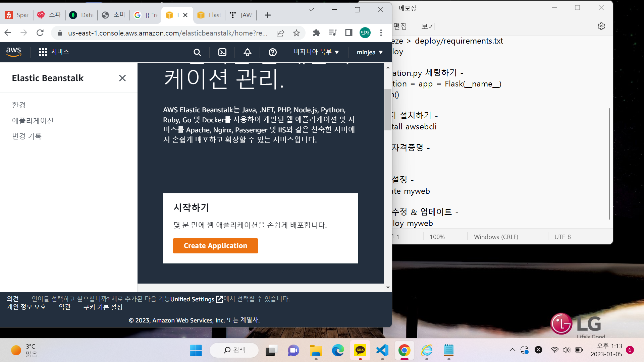The height and width of the screenshot is (362, 644).
Task: Open AWS notifications bell
Action: click(x=248, y=52)
